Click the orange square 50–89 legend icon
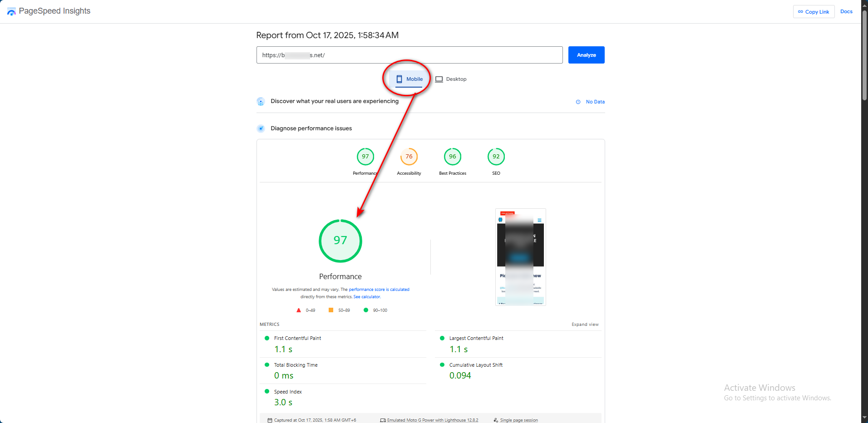This screenshot has height=423, width=868. tap(331, 310)
